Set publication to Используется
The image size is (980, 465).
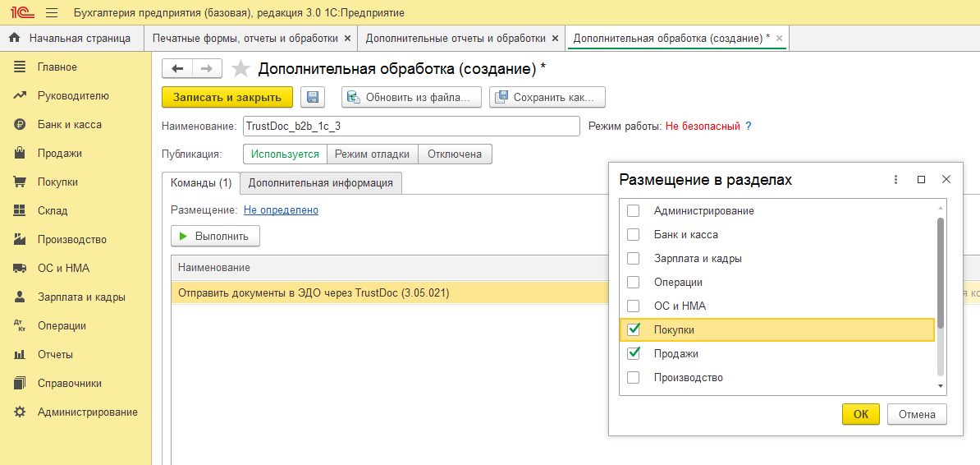[285, 154]
